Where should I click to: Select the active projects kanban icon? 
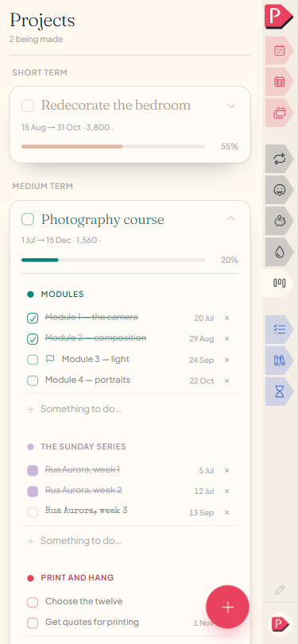[x=280, y=283]
